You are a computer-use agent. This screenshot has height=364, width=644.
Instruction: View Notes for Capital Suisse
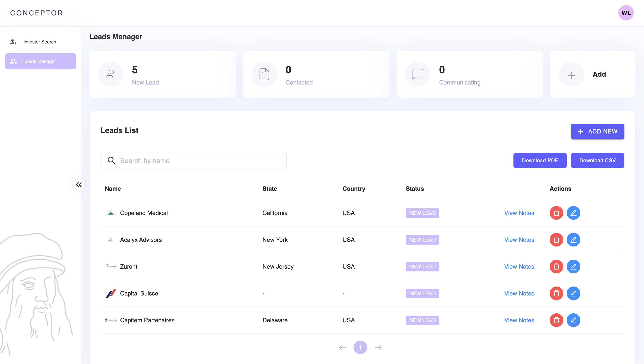(x=519, y=293)
